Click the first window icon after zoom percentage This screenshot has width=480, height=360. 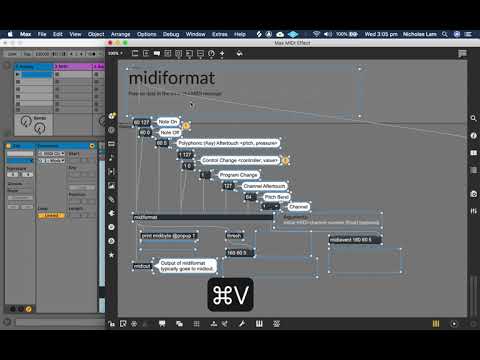pyautogui.click(x=135, y=53)
